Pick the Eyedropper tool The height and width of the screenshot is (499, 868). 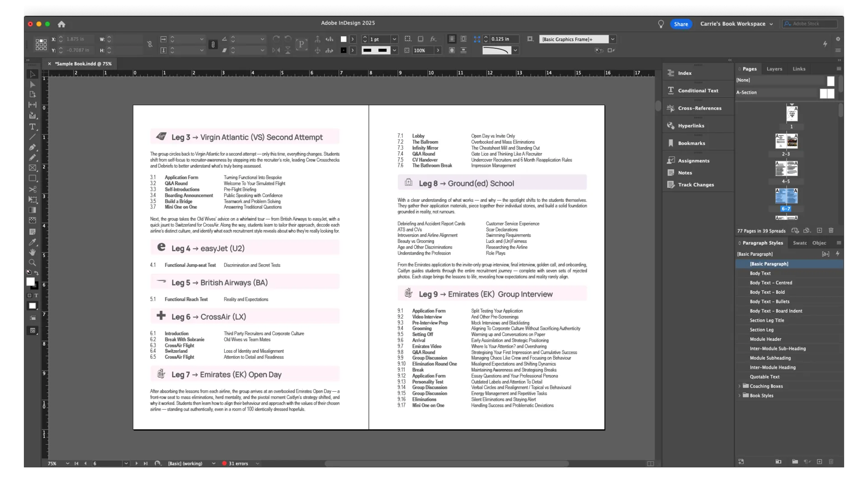[x=32, y=242]
